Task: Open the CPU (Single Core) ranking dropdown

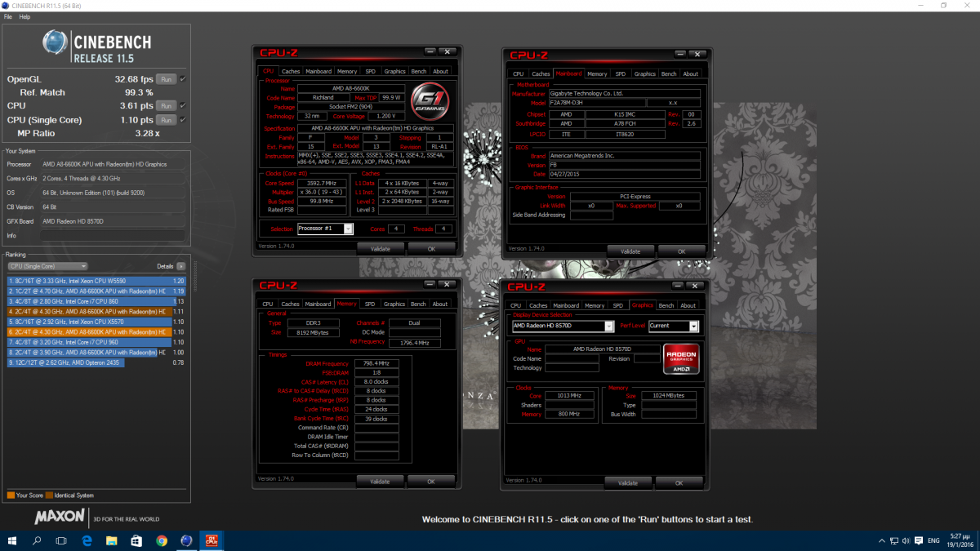Action: tap(47, 266)
